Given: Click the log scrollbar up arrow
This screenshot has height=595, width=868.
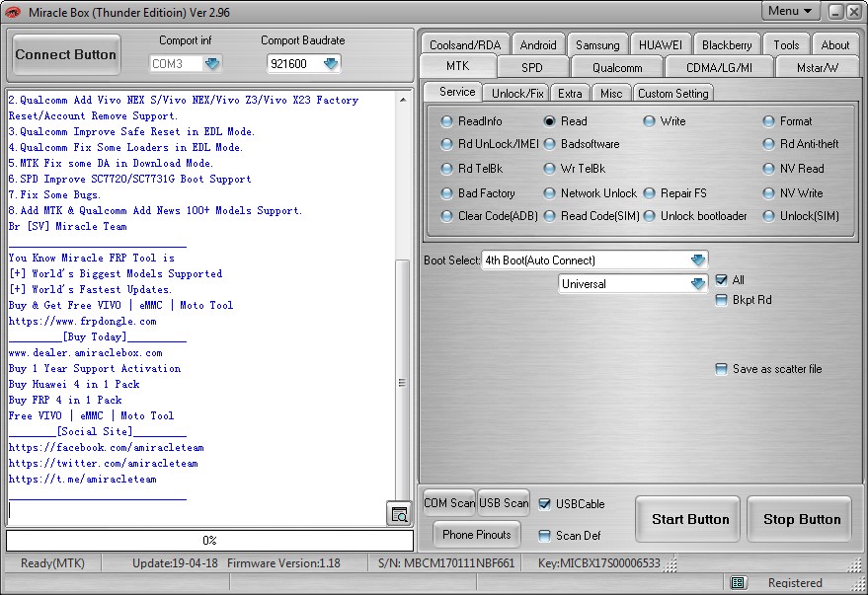Looking at the screenshot, I should pyautogui.click(x=403, y=100).
